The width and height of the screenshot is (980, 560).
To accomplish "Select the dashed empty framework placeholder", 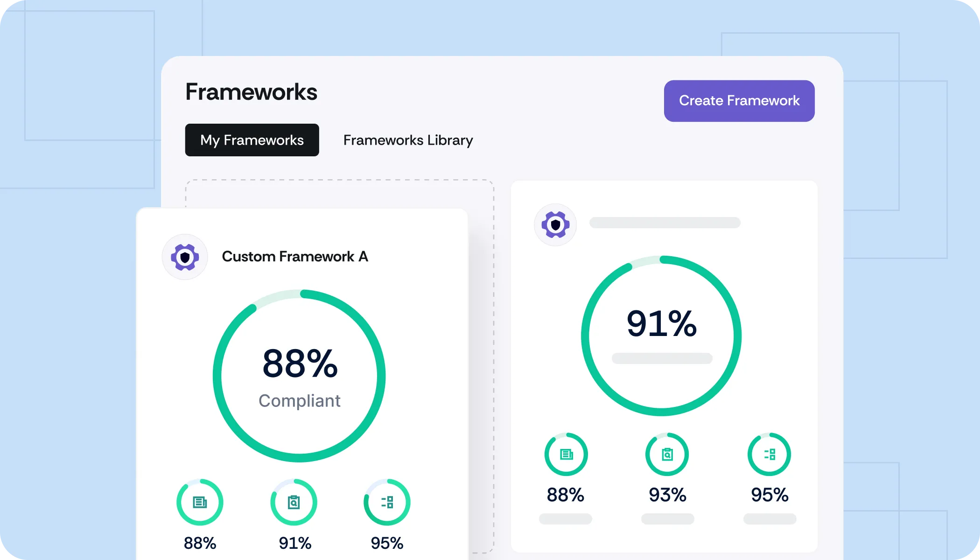I will pos(340,194).
